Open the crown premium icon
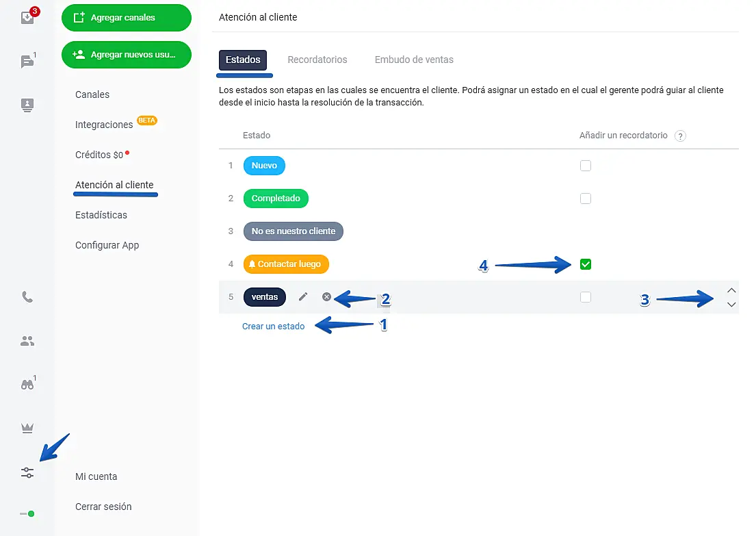The image size is (756, 536). [27, 429]
